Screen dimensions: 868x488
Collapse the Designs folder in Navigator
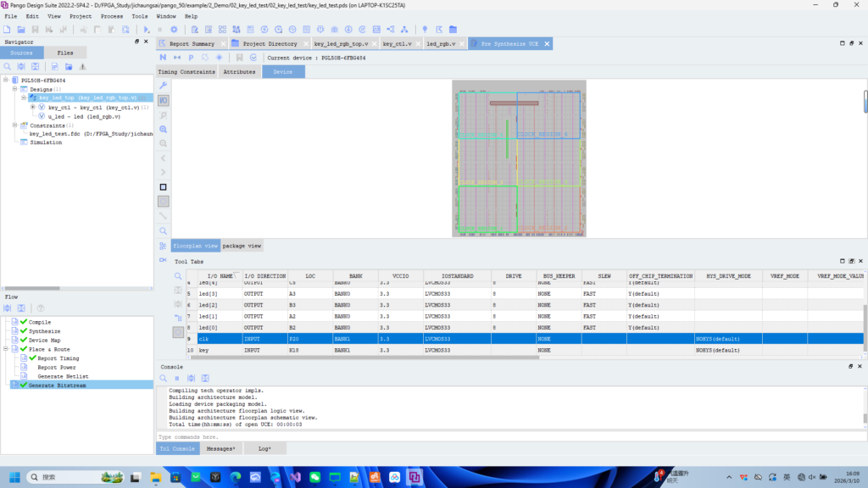click(x=14, y=89)
